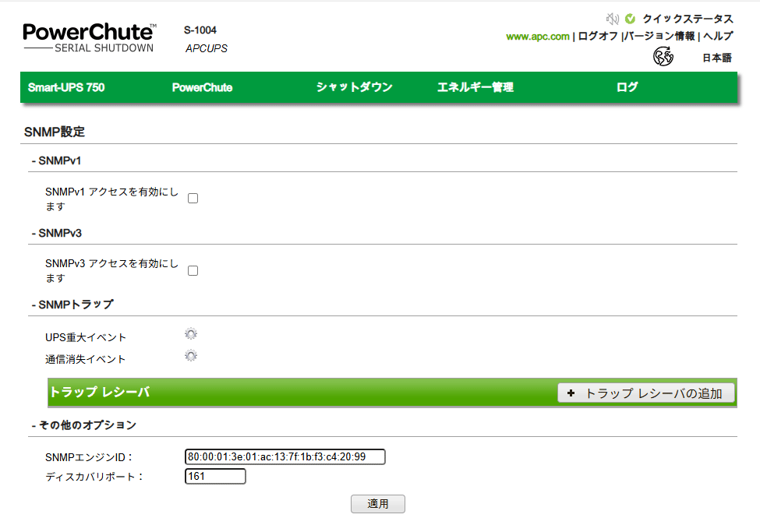This screenshot has width=760, height=532.
Task: Click the クイックステータス link
Action: coord(688,19)
